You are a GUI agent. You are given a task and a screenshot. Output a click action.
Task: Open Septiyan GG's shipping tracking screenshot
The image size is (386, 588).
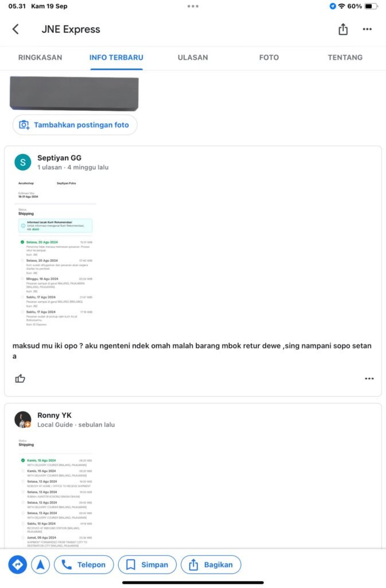(56, 253)
